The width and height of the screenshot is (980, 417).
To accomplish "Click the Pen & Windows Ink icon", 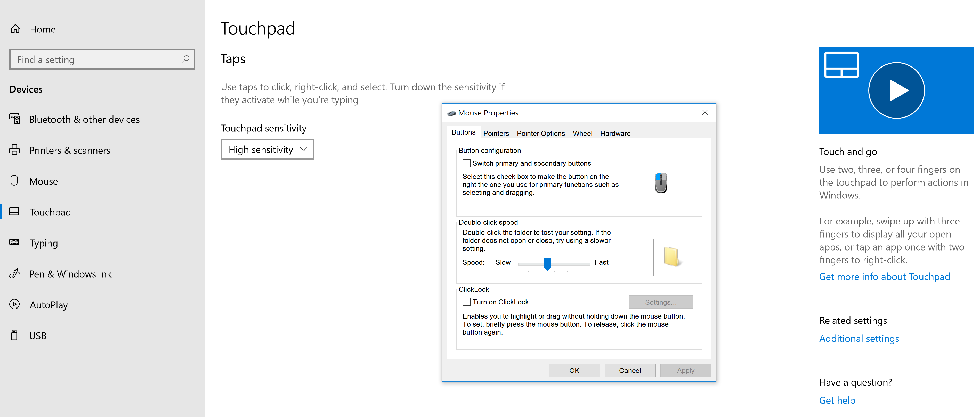I will (14, 273).
